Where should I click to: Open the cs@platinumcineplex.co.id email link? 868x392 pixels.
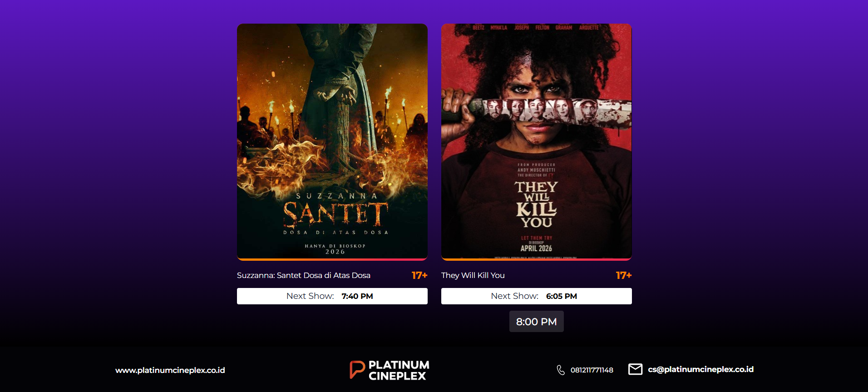pyautogui.click(x=700, y=369)
